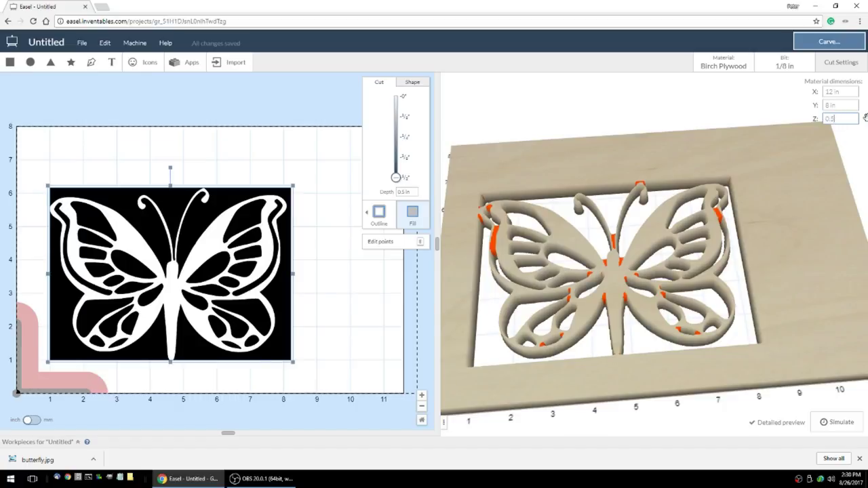This screenshot has height=488, width=868.
Task: Select the Outline cut type
Action: pos(379,215)
